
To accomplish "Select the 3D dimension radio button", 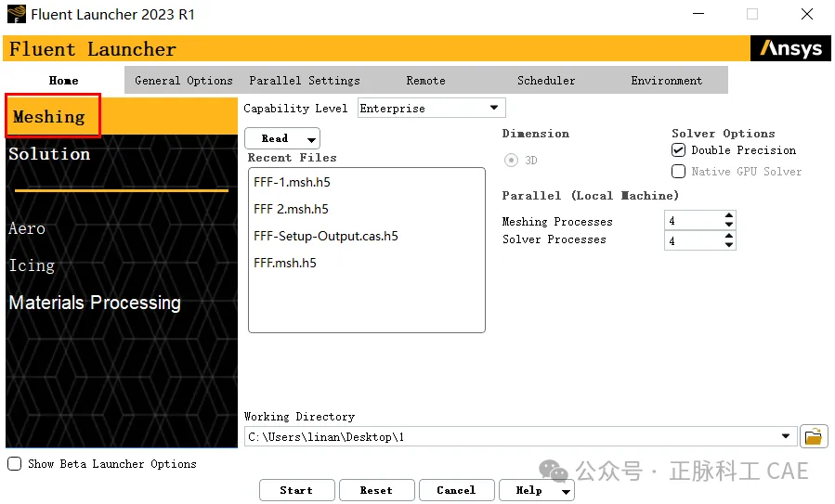I will (511, 161).
